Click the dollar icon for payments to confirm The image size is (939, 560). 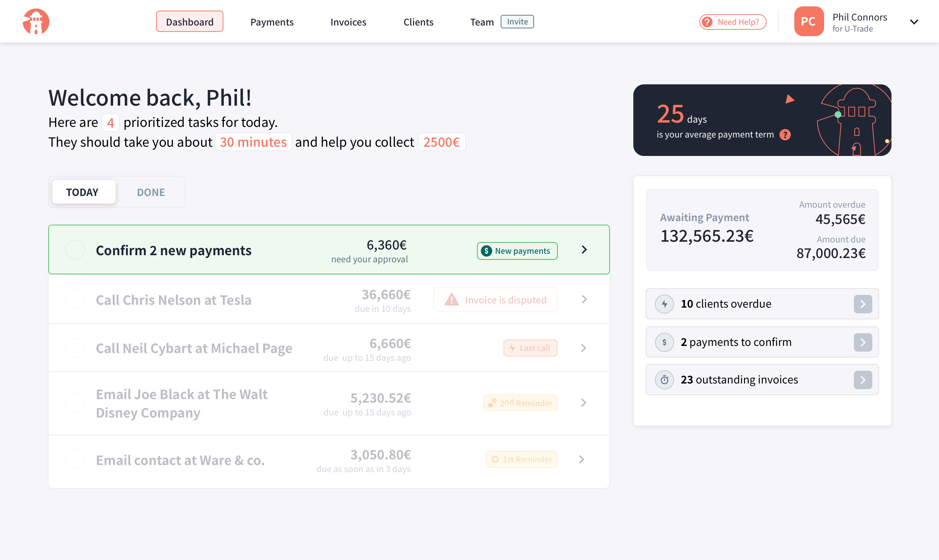[664, 342]
